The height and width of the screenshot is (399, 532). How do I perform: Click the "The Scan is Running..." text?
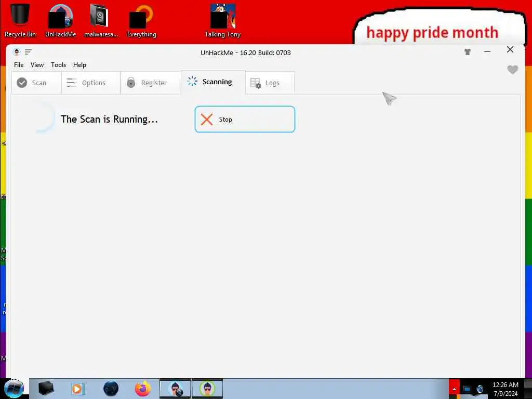point(109,119)
